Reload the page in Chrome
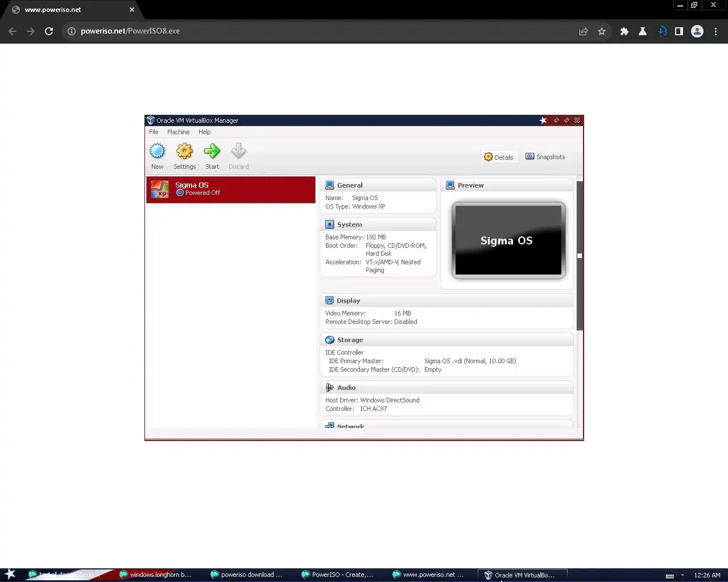The width and height of the screenshot is (728, 582). (x=49, y=31)
